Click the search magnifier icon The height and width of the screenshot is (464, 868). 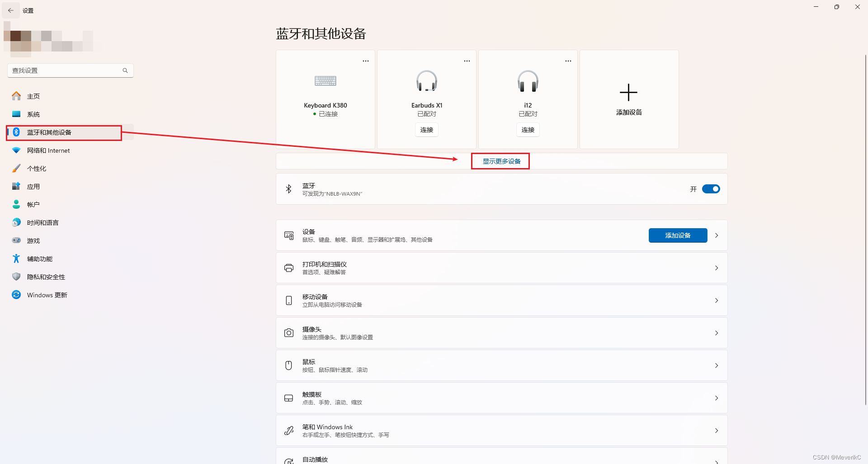pos(125,70)
